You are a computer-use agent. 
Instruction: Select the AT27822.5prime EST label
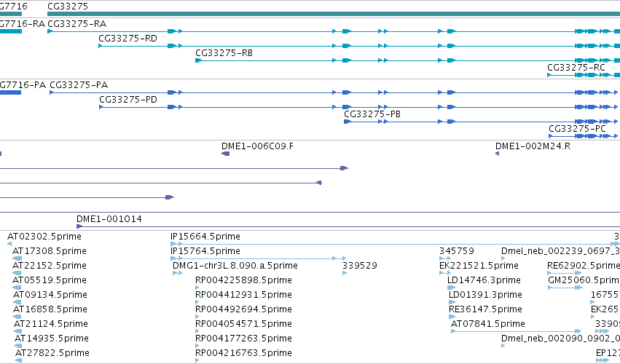click(x=52, y=353)
